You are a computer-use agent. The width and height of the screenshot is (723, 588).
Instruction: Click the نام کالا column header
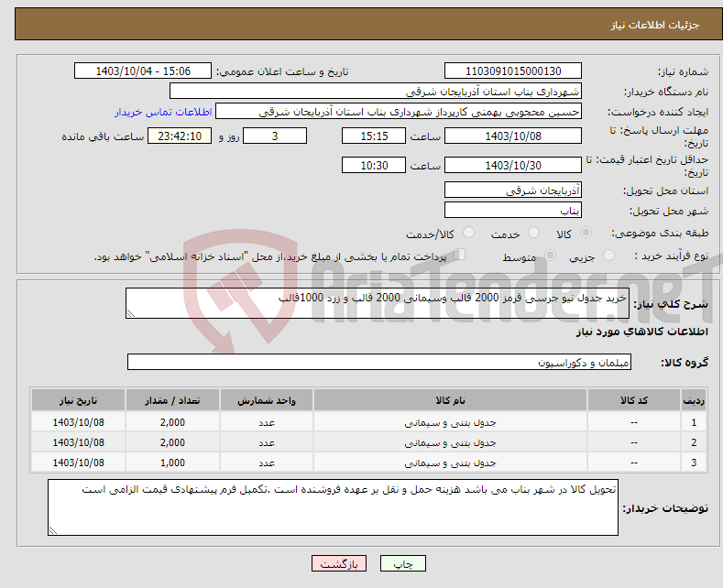[450, 400]
